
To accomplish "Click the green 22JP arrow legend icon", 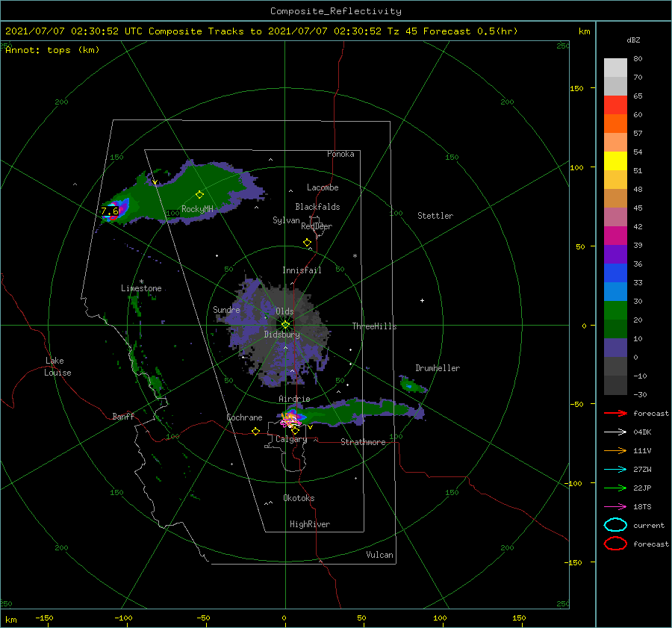I will (x=615, y=488).
